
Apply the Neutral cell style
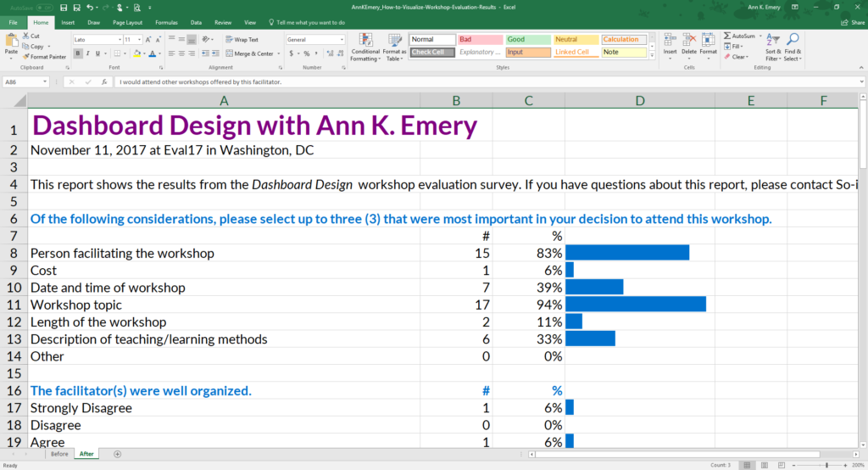(576, 39)
